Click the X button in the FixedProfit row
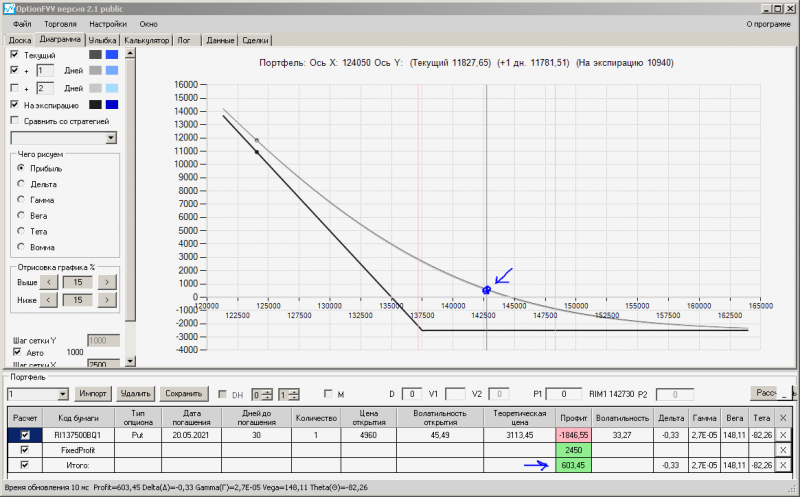The height and width of the screenshot is (497, 800). pyautogui.click(x=783, y=450)
